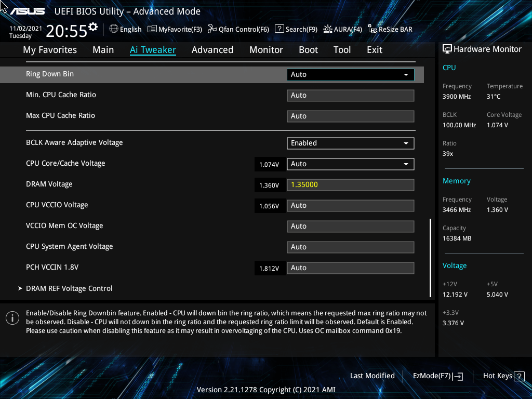The image size is (532, 399).
Task: Click the Last Modified button
Action: point(372,376)
